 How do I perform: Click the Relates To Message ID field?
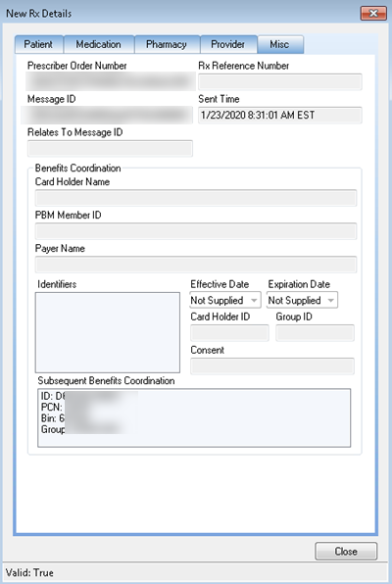click(110, 149)
